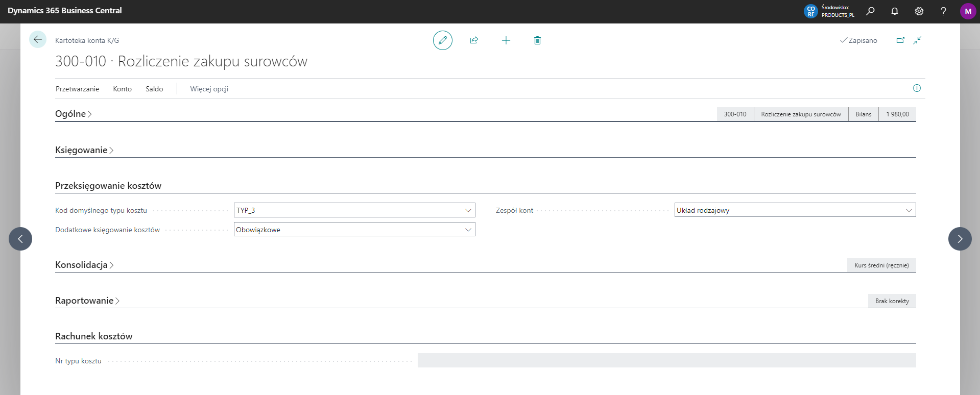Viewport: 980px width, 395px height.
Task: Click the plus icon to create new
Action: tap(506, 40)
